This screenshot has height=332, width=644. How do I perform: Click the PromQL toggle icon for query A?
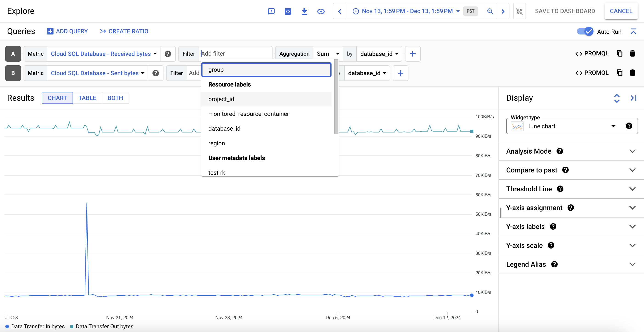(x=591, y=53)
